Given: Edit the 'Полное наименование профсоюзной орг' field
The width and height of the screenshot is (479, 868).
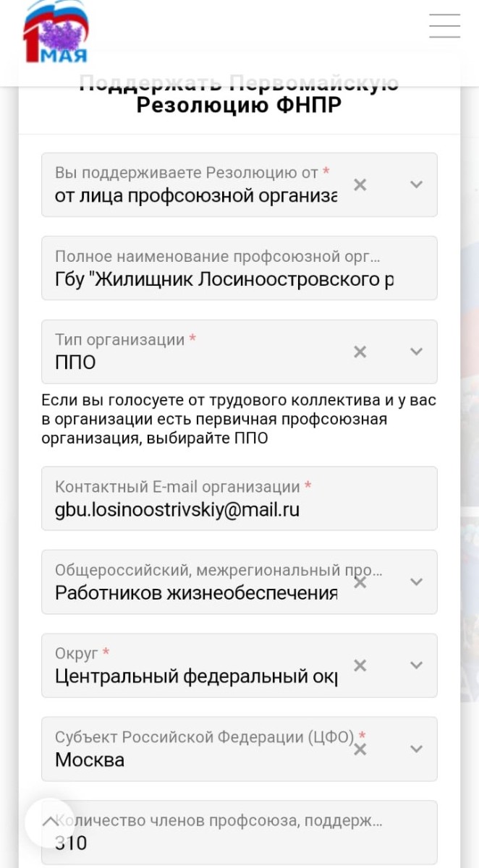Looking at the screenshot, I should [x=239, y=268].
